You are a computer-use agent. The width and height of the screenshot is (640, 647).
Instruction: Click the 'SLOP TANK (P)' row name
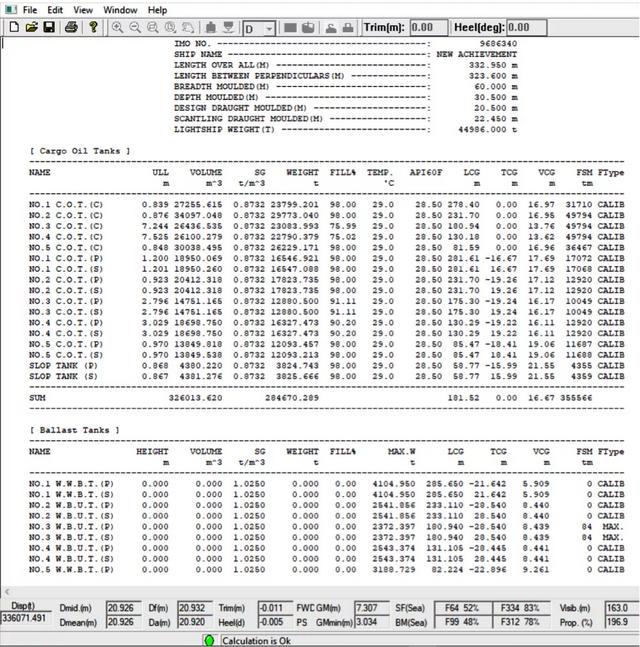(x=63, y=366)
